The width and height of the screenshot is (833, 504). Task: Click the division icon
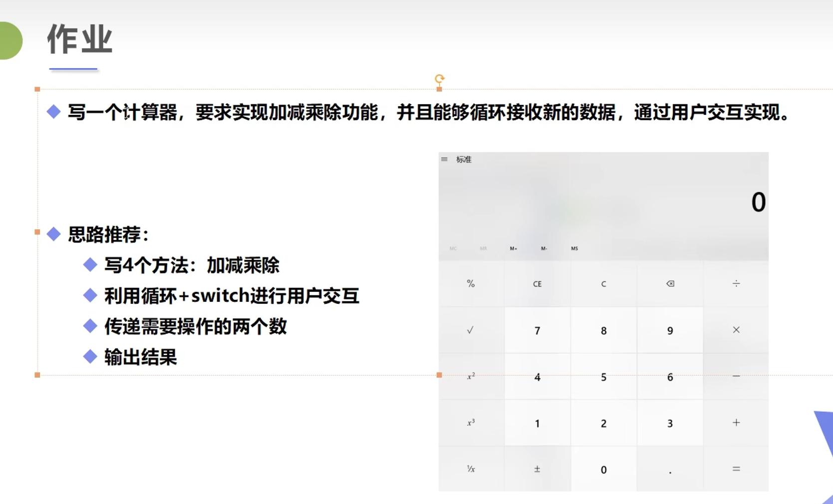[736, 283]
